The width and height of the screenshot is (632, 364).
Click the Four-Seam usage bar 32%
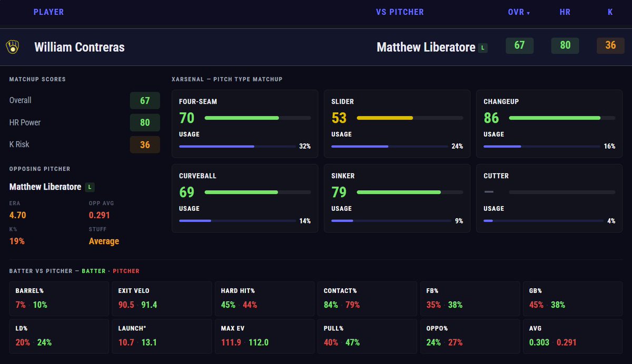(x=237, y=146)
